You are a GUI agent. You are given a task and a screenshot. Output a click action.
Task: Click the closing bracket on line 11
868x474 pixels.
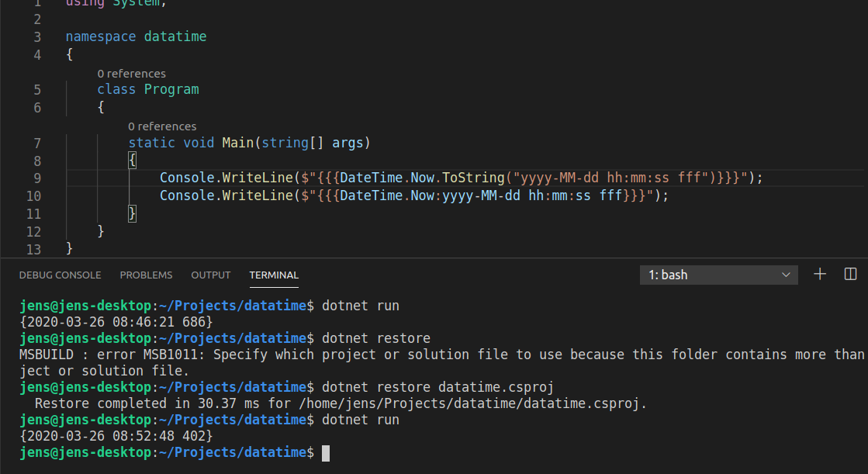(132, 213)
